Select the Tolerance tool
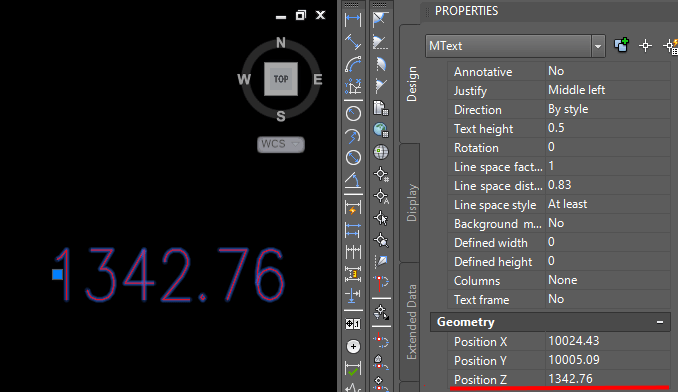The width and height of the screenshot is (678, 392). click(353, 324)
